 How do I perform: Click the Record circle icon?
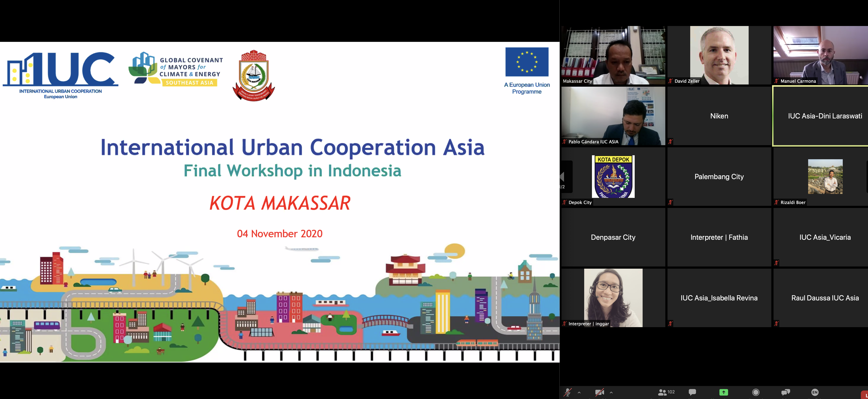pos(756,392)
